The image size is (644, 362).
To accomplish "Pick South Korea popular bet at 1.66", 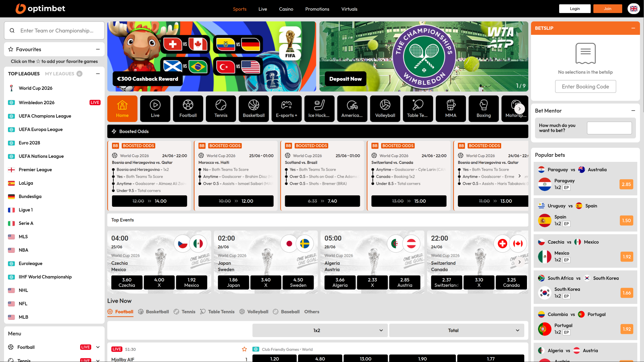I will [x=626, y=293].
